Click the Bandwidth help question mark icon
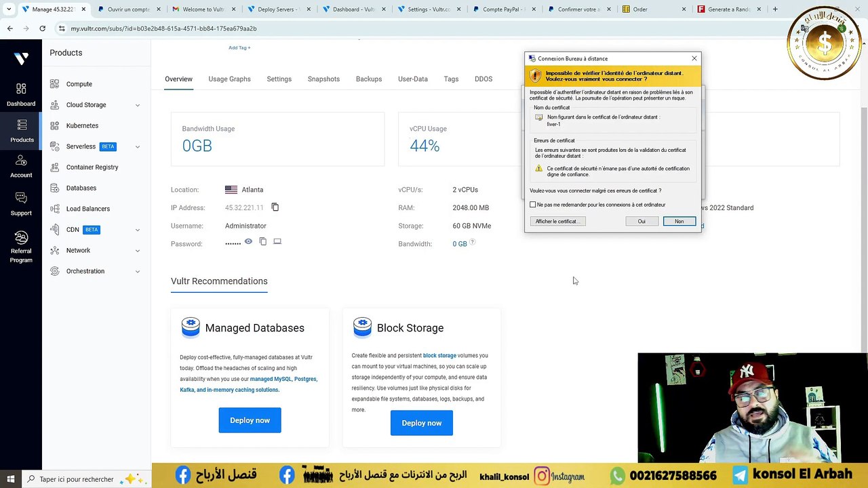Screen dimensions: 868x488 [x=473, y=242]
